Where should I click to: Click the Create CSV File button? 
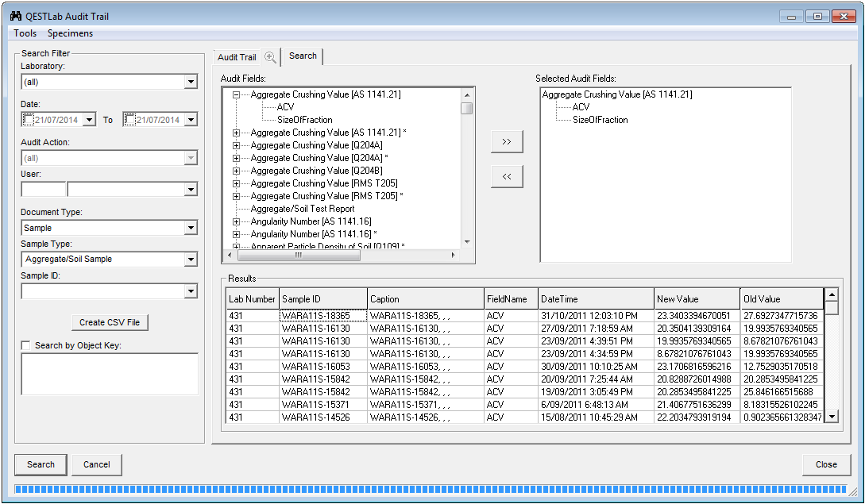(110, 322)
